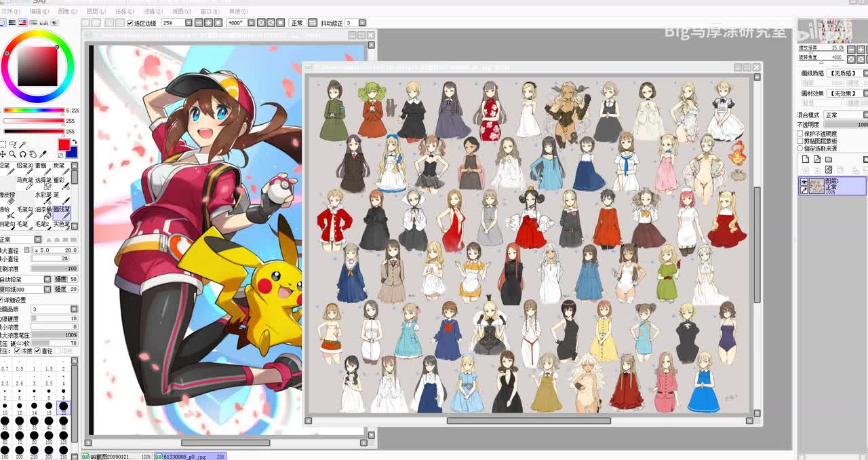Hide layer 图层1 with eye icon
This screenshot has width=868, height=460.
coord(804,182)
